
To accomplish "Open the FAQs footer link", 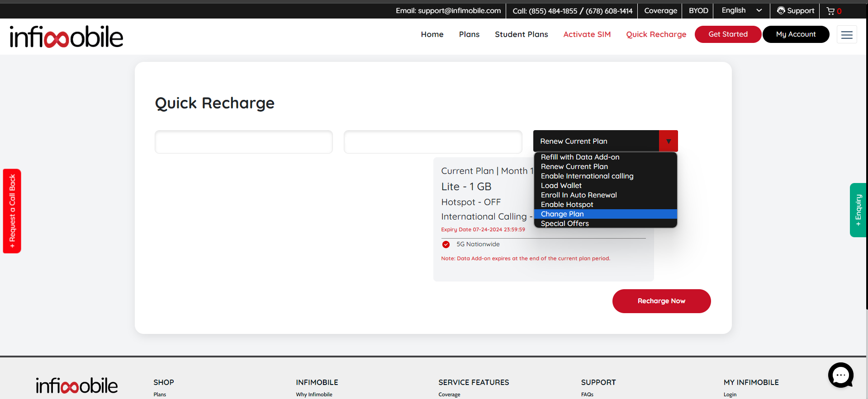I will coord(587,394).
